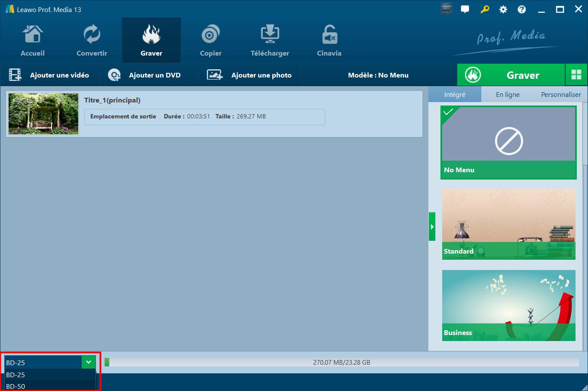
Task: Click the BD-25 disc type dropdown arrow
Action: click(88, 362)
